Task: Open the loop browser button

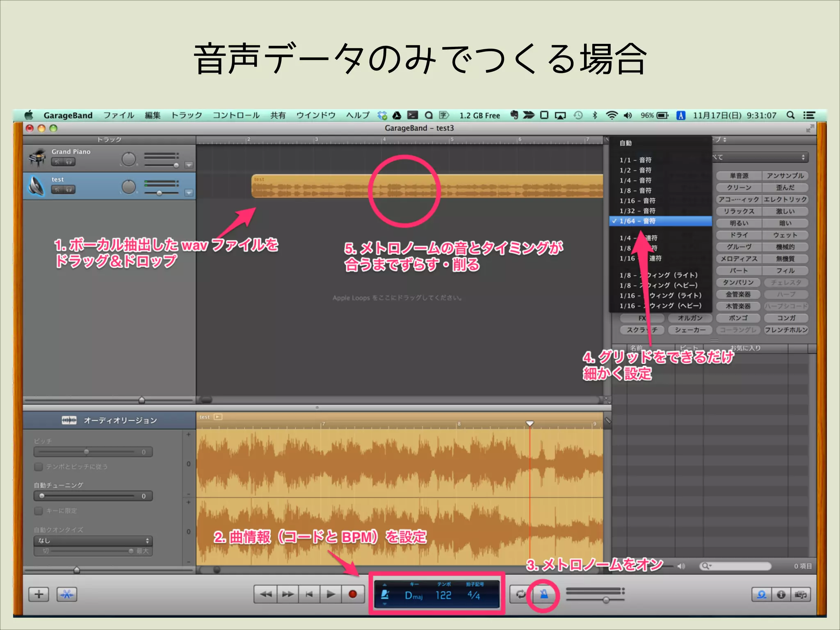Action: point(762,594)
